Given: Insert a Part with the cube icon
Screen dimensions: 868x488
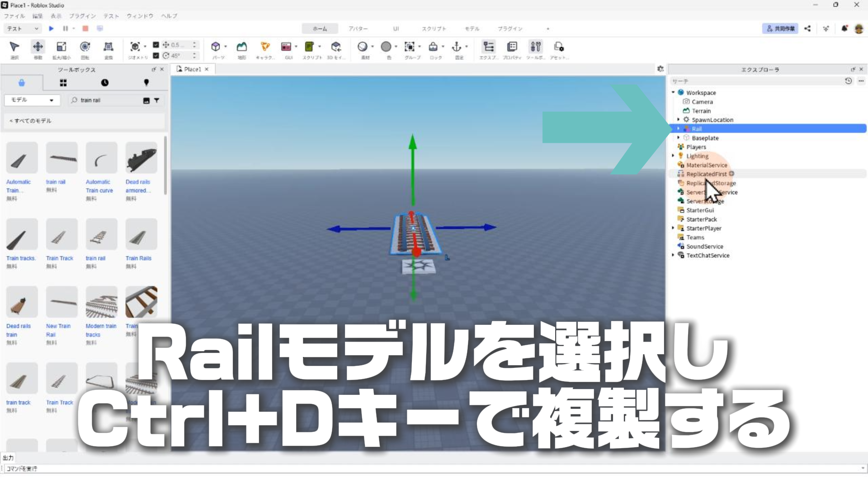Looking at the screenshot, I should (216, 47).
